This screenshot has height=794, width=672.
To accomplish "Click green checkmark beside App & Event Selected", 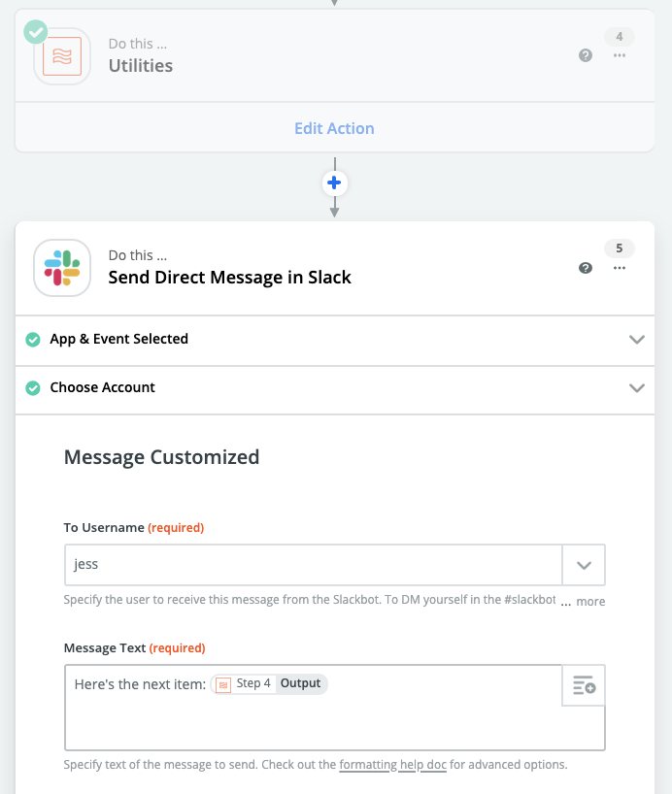I will coord(33,340).
